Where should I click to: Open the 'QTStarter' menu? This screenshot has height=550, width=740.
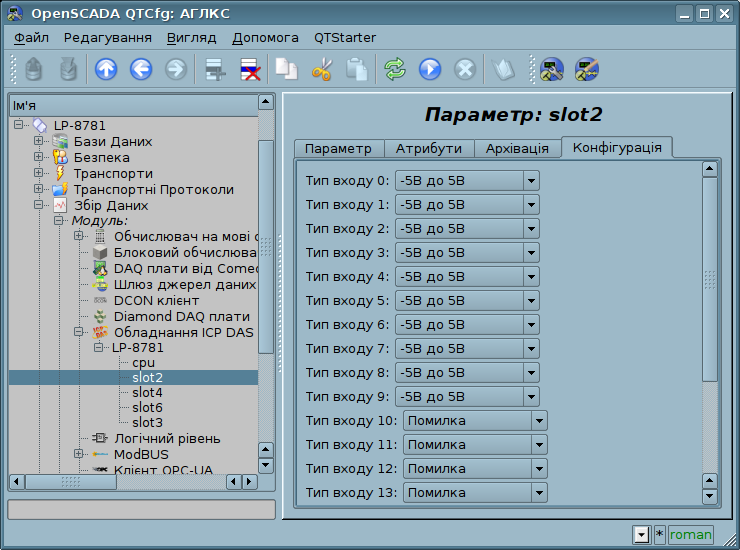[345, 37]
